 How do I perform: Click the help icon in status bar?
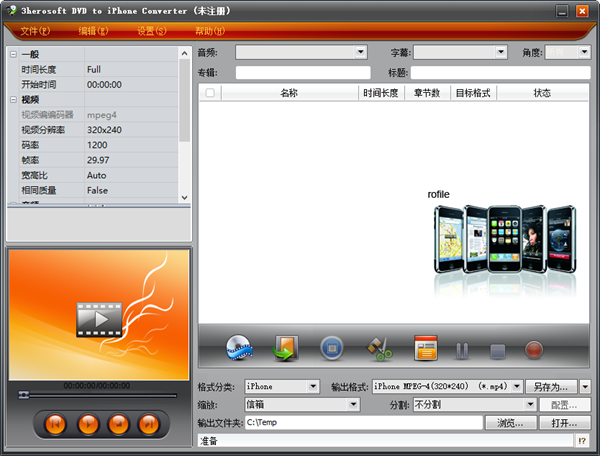[582, 441]
